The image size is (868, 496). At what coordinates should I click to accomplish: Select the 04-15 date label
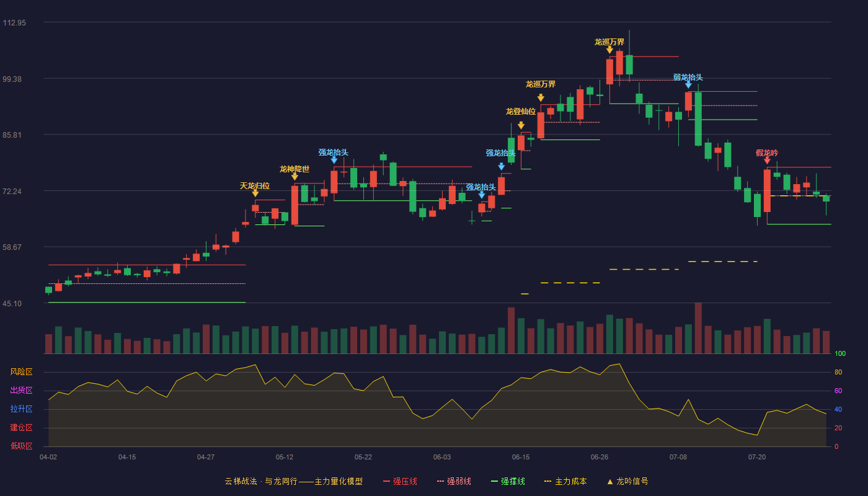[x=127, y=457]
